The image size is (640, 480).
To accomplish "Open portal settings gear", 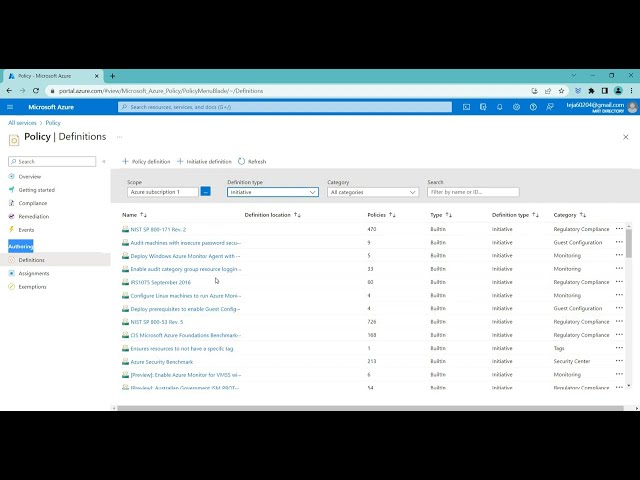I will [x=516, y=107].
